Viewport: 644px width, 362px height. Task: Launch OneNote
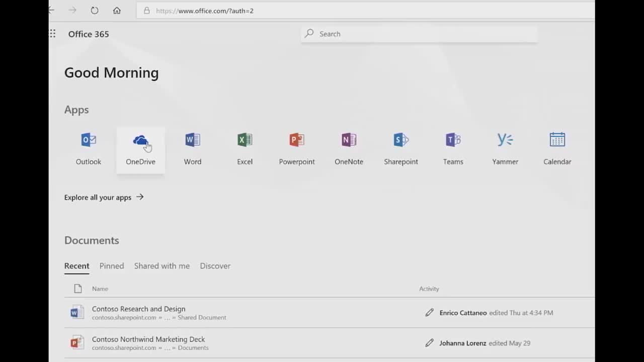[349, 140]
